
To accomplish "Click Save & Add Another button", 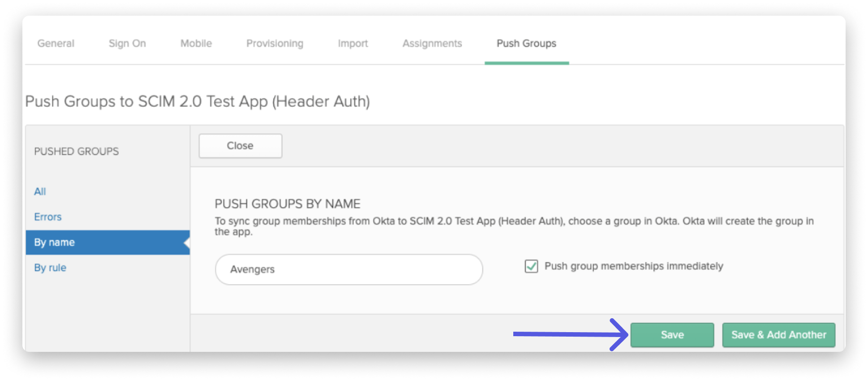I will (x=778, y=335).
